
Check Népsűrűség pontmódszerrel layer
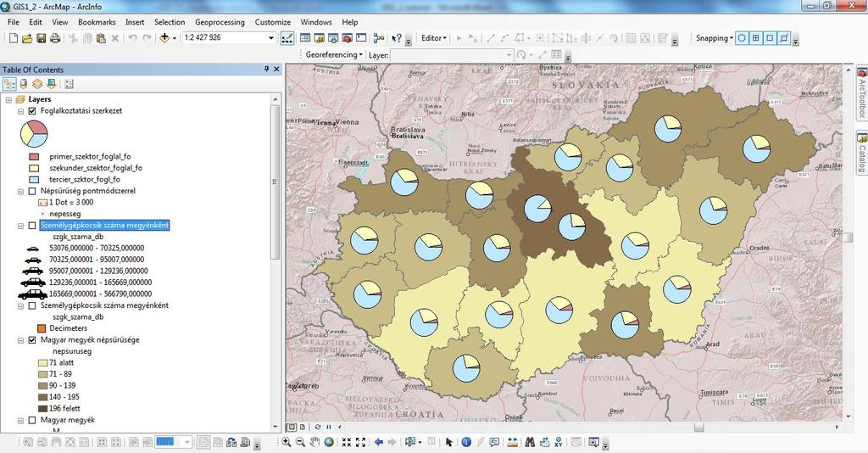pyautogui.click(x=32, y=191)
